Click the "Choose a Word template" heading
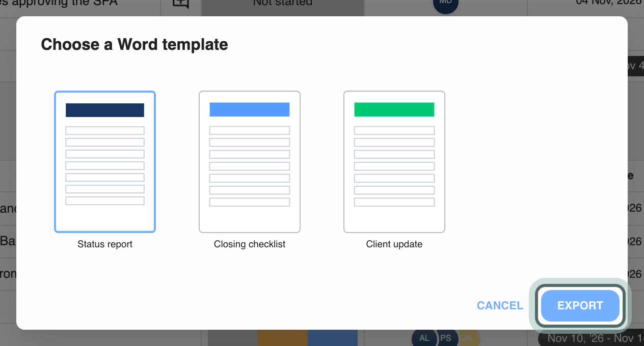This screenshot has width=644, height=346. pos(135,45)
